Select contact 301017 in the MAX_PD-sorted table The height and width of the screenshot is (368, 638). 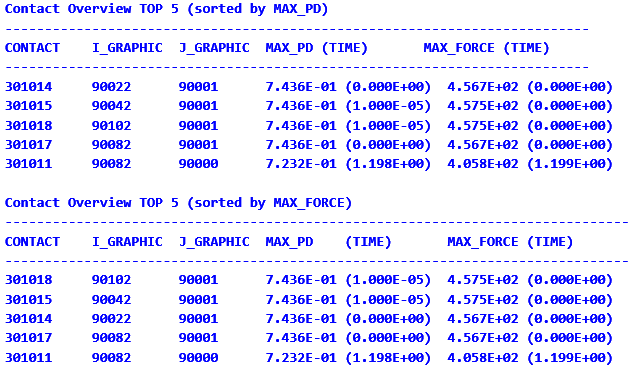pos(28,145)
